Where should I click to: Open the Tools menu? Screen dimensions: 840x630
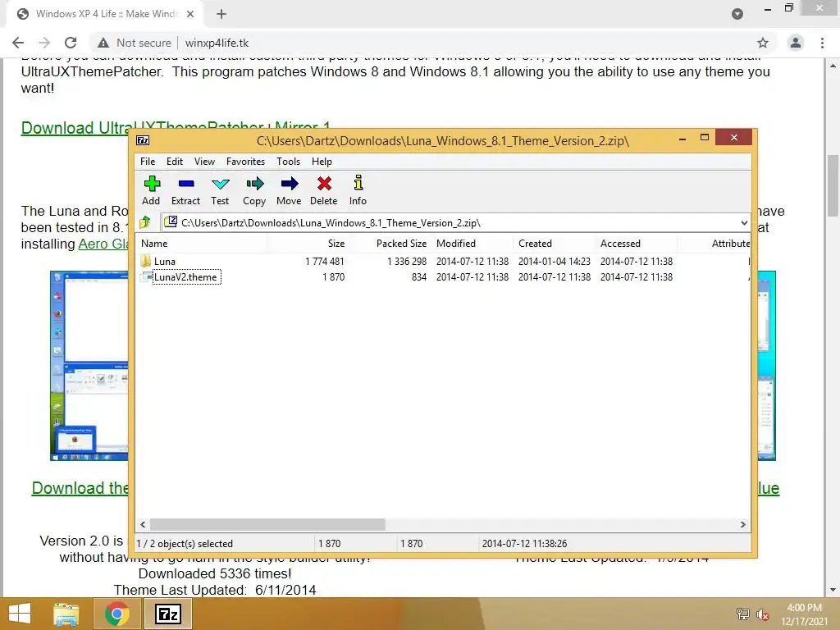pos(288,162)
